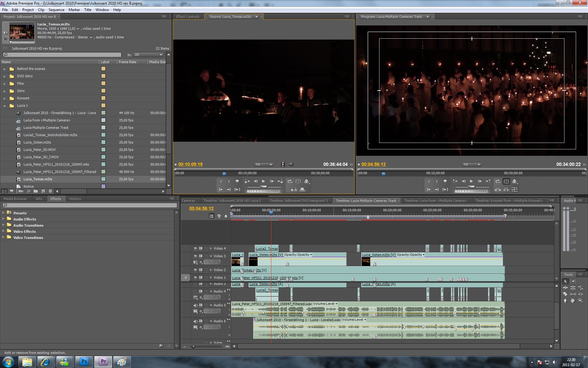Mute Audio 5 track speaker toggle

[x=195, y=305]
